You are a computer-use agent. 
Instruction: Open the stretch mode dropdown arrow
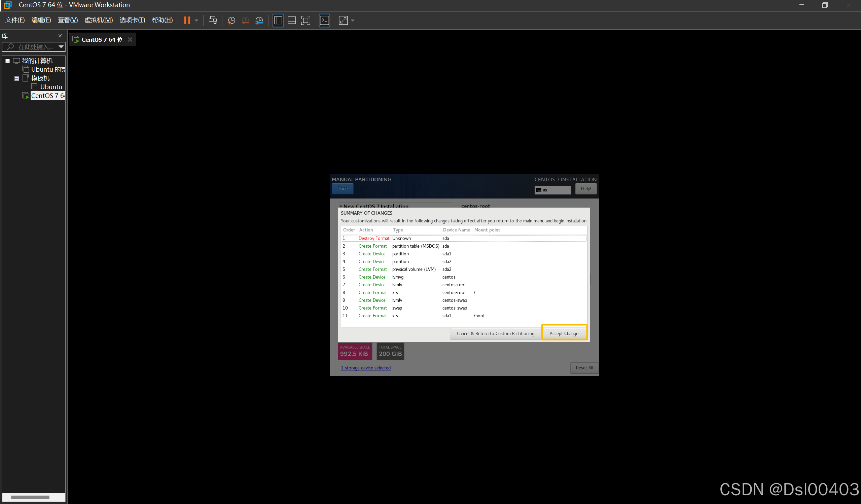[353, 21]
